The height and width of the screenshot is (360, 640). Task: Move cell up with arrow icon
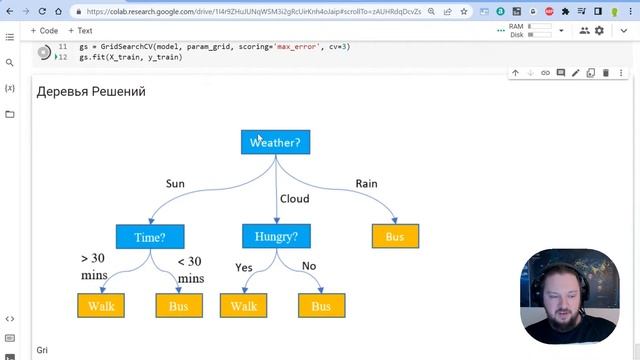coord(516,73)
